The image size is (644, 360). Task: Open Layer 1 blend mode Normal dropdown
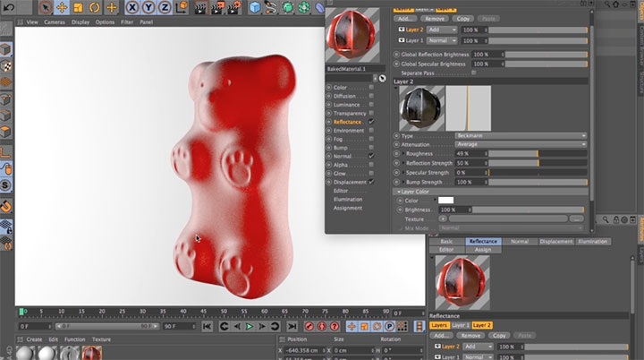tap(442, 40)
